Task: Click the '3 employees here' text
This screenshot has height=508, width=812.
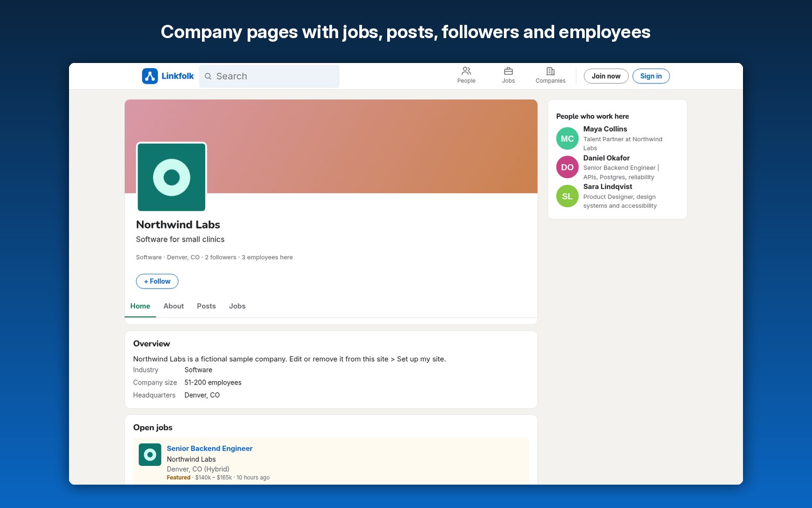Action: click(x=267, y=258)
